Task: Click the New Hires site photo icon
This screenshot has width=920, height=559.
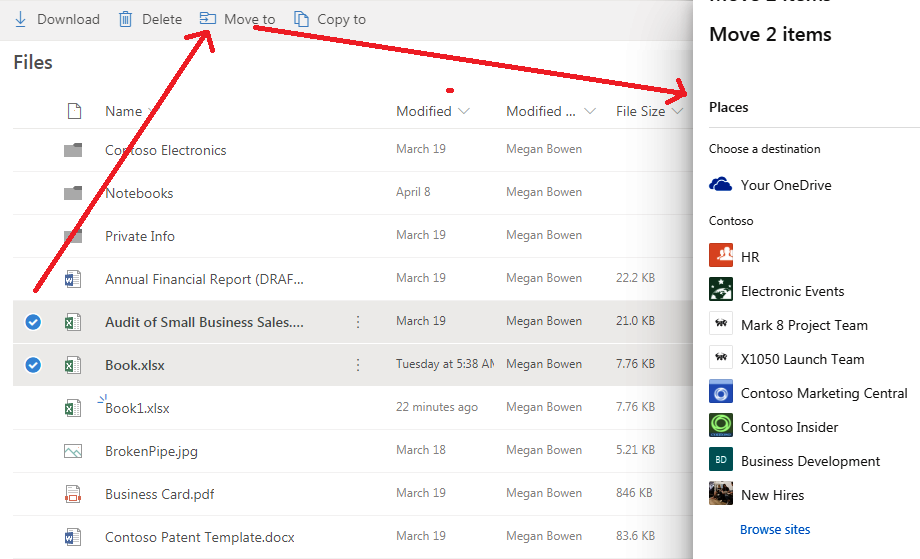Action: point(721,493)
